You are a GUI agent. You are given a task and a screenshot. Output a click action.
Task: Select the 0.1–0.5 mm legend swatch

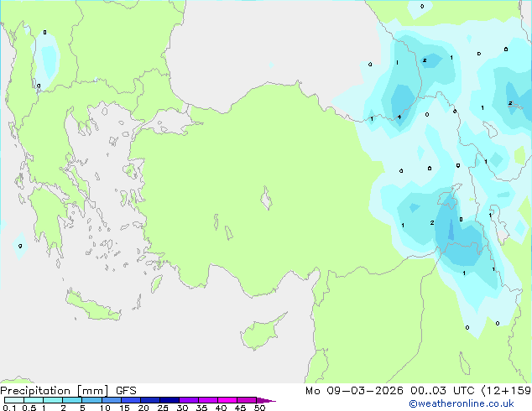point(14,400)
